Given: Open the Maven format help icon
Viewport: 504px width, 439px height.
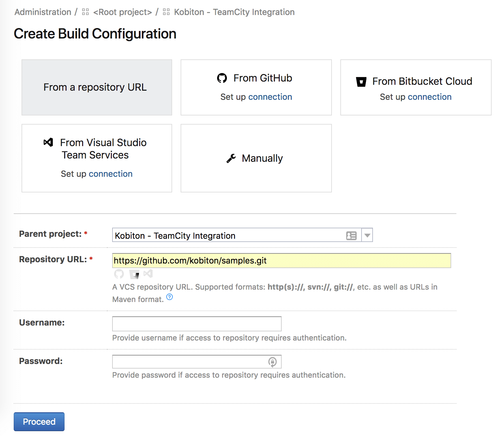Looking at the screenshot, I should (x=170, y=297).
